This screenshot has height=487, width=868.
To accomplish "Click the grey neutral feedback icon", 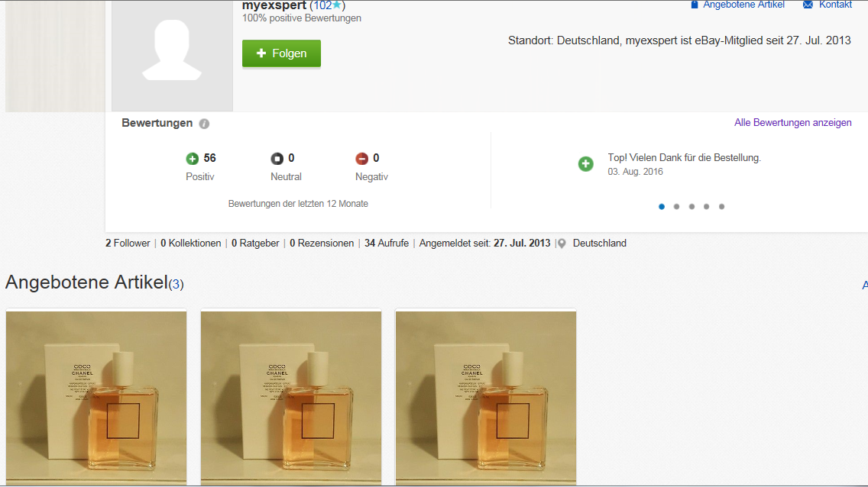I will tap(277, 159).
